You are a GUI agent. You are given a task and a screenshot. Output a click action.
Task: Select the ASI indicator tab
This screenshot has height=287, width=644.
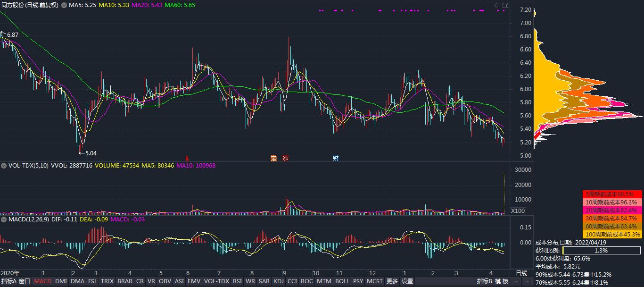click(x=179, y=281)
